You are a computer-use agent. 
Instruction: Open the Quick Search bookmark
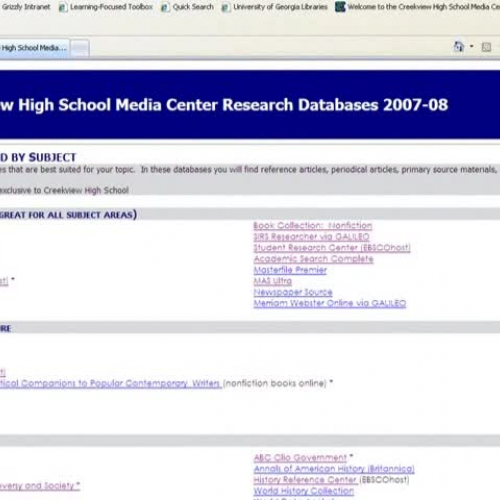(x=193, y=7)
